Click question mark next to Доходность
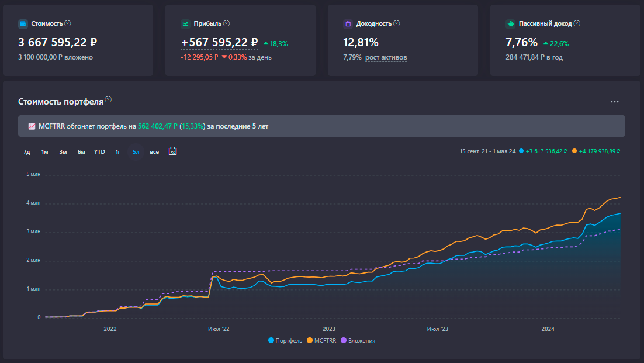The width and height of the screenshot is (644, 363). [397, 23]
